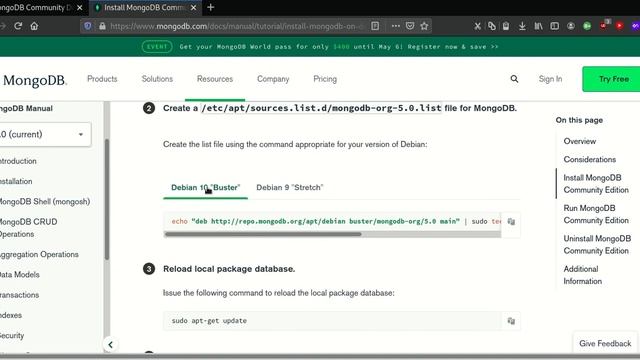Image resolution: width=640 pixels, height=360 pixels.
Task: View site security padlock info
Action: click(x=102, y=26)
